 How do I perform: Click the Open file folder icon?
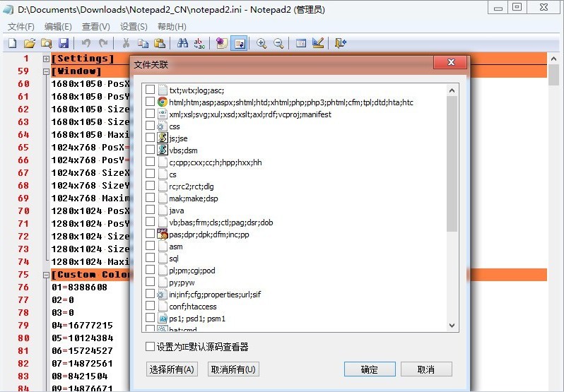(x=30, y=44)
